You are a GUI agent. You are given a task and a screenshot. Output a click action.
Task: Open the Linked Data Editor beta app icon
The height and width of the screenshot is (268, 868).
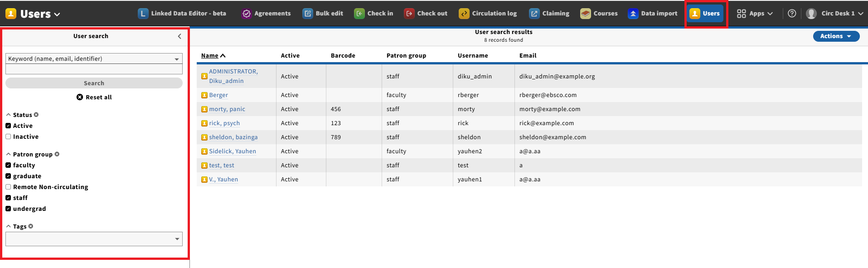(x=143, y=14)
